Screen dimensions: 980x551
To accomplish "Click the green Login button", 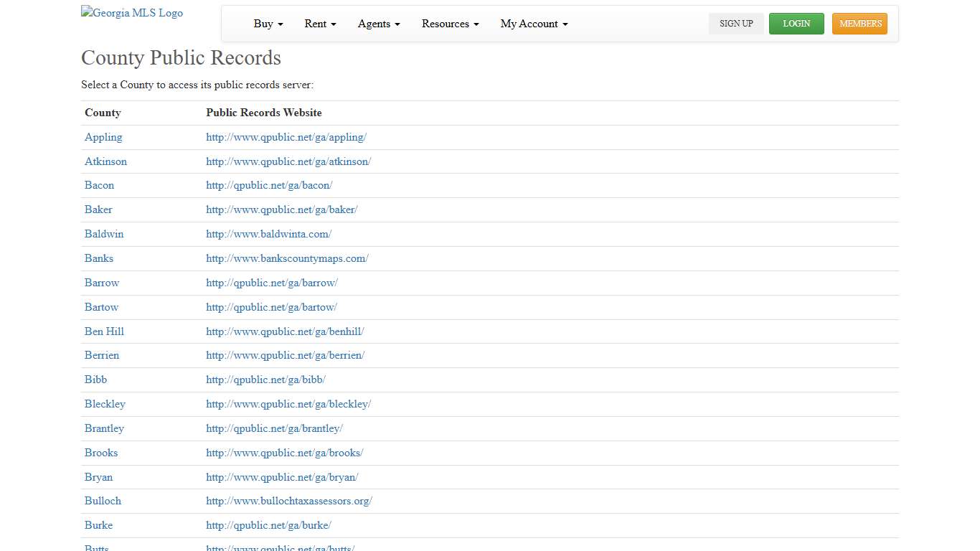I will click(x=796, y=24).
